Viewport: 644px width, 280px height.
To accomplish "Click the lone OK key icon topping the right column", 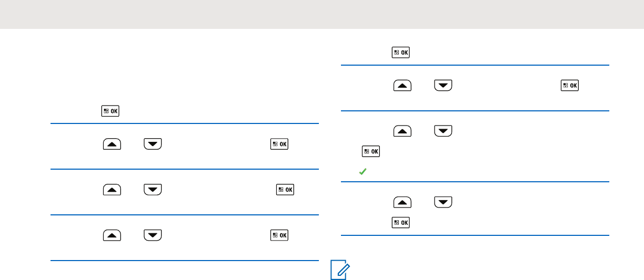I will click(x=401, y=53).
